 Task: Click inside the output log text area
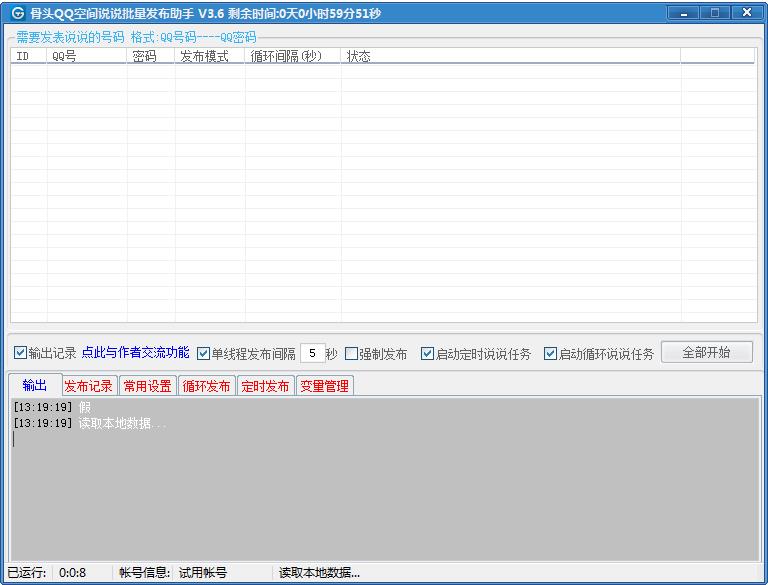pos(384,490)
